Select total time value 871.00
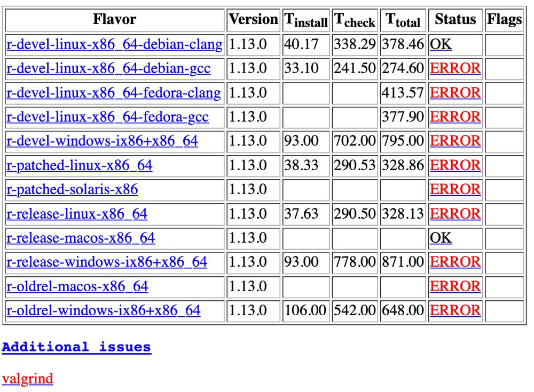 point(403,262)
